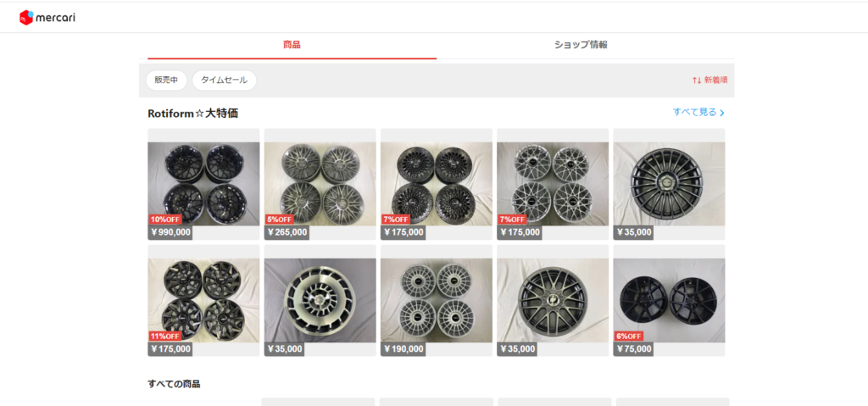Toggle the タイムセール filter chip
The image size is (868, 406).
224,81
